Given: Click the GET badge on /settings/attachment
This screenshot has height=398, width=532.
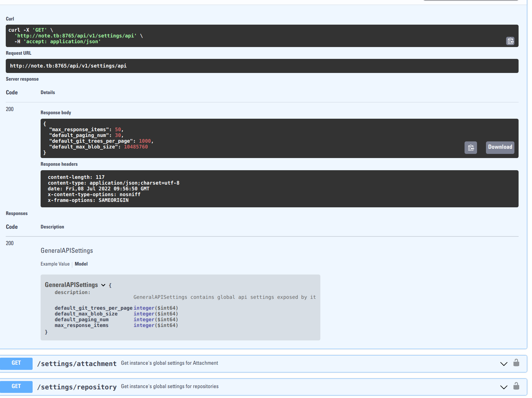Looking at the screenshot, I should 16,362.
